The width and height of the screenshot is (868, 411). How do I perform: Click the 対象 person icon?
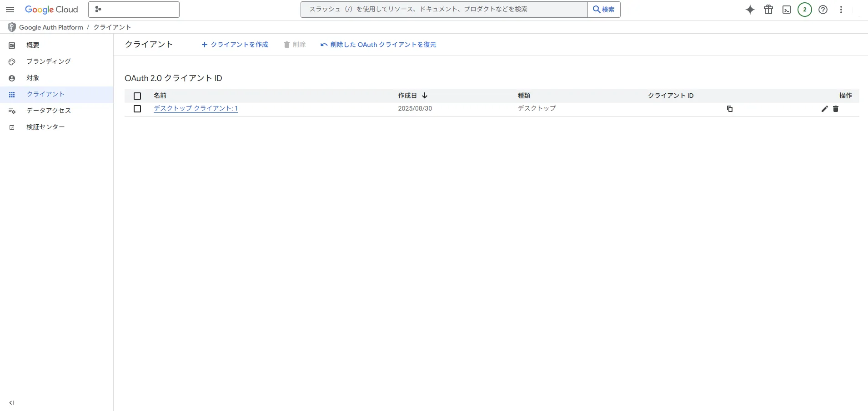(12, 78)
